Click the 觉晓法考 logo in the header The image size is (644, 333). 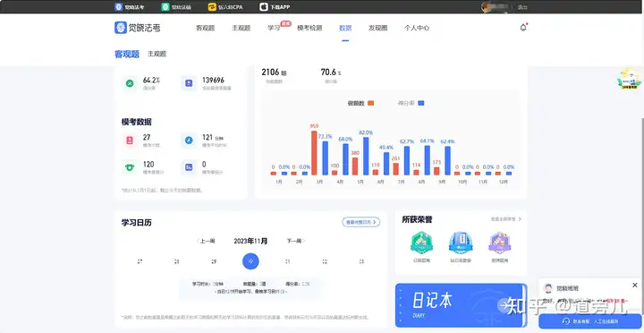137,28
